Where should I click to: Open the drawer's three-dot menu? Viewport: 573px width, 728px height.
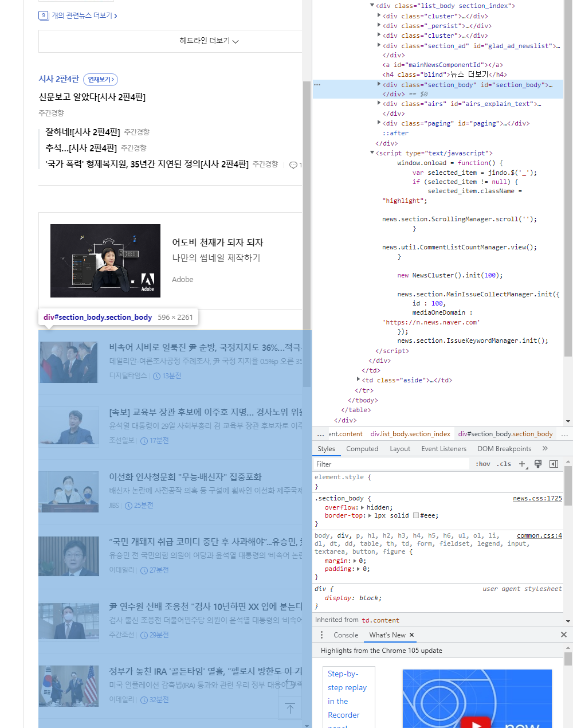pos(321,635)
